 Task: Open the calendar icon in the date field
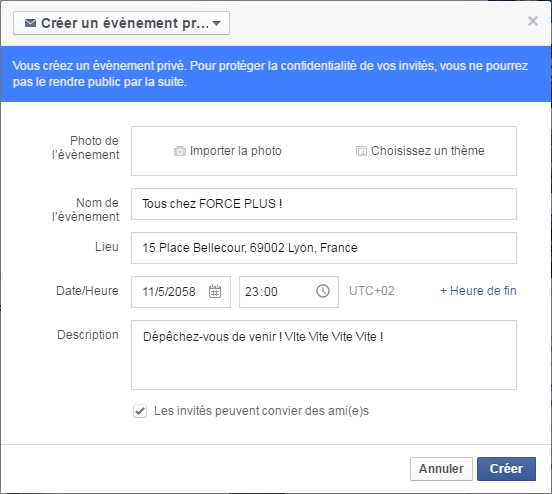click(x=215, y=292)
